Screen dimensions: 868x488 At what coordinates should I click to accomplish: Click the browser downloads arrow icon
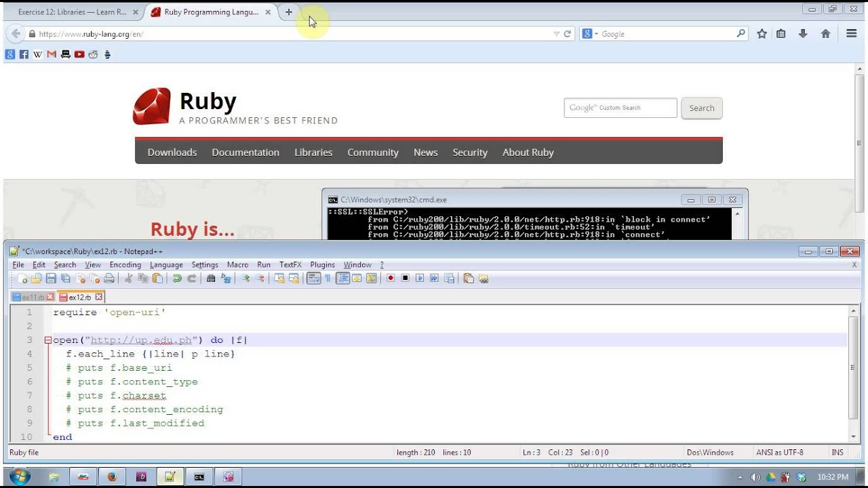point(803,34)
